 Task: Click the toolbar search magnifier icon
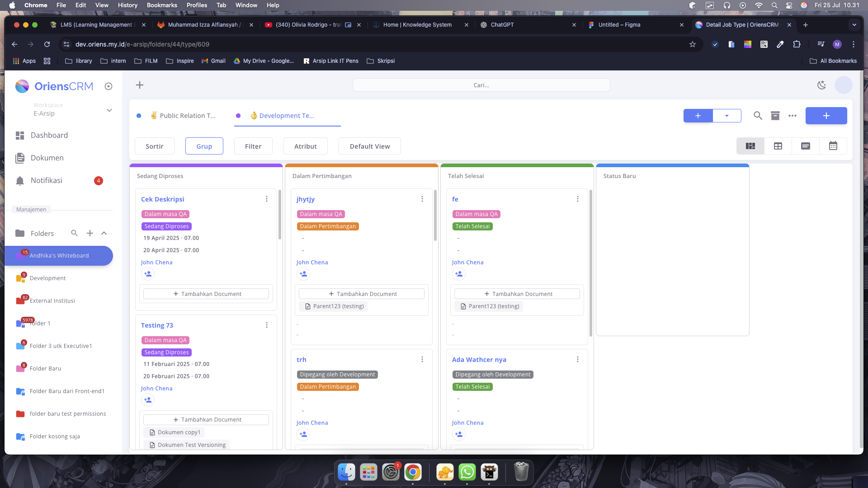758,116
